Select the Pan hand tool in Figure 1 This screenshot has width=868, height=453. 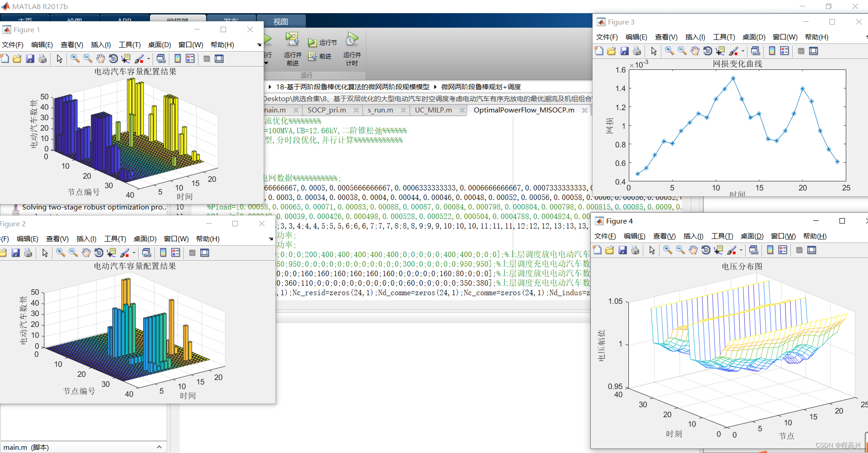pyautogui.click(x=101, y=58)
